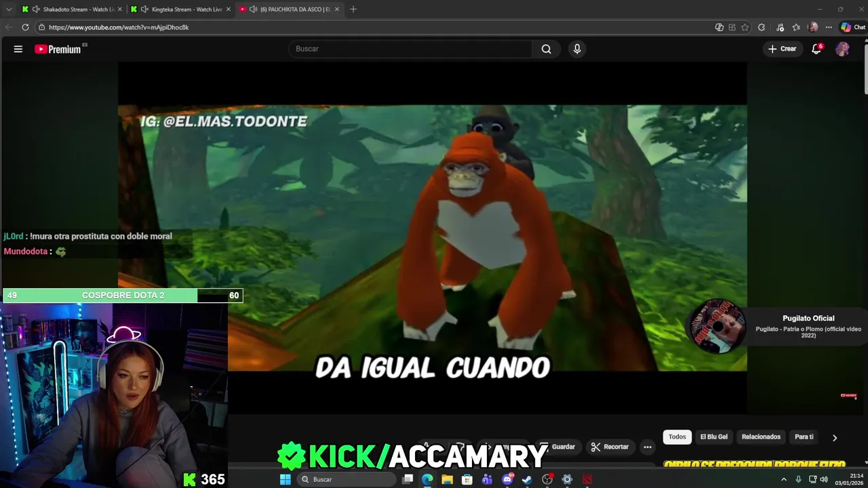Click the system tray volume speaker icon
Viewport: 868px width, 488px height.
[x=824, y=479]
